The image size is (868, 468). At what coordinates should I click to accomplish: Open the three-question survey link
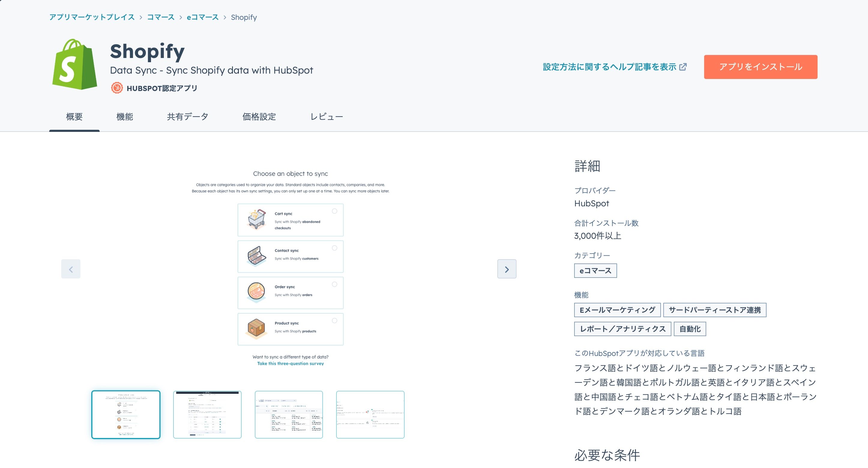(x=291, y=363)
